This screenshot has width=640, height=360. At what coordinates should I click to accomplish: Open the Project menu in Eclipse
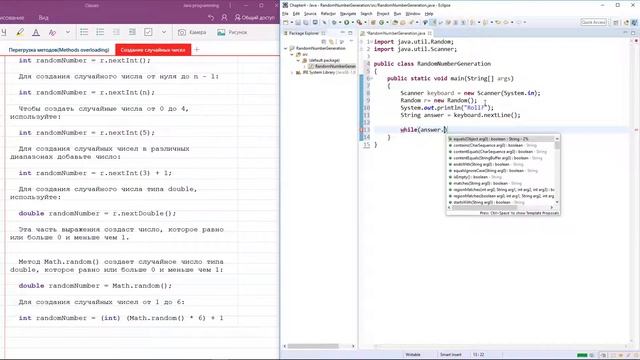(x=383, y=14)
